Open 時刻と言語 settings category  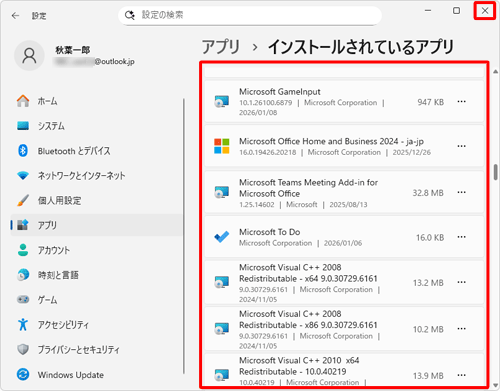click(x=97, y=275)
